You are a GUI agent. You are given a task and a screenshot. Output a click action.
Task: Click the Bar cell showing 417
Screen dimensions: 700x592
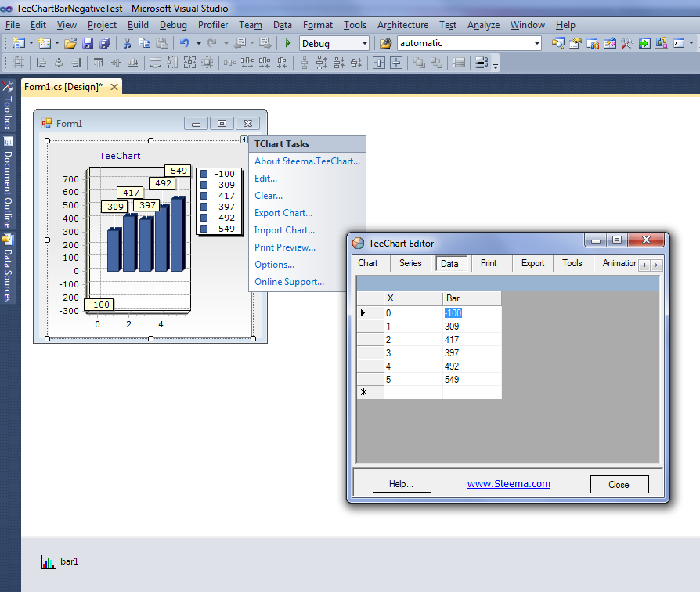472,340
